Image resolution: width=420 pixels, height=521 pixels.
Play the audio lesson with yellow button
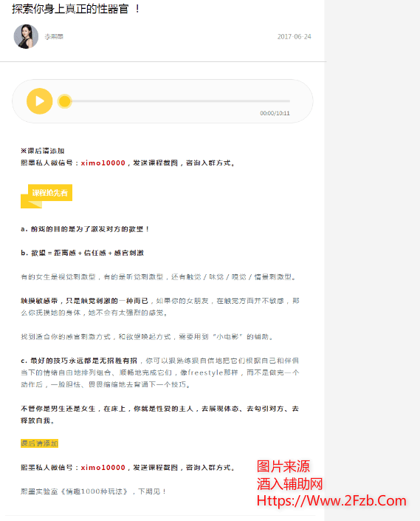click(x=39, y=101)
